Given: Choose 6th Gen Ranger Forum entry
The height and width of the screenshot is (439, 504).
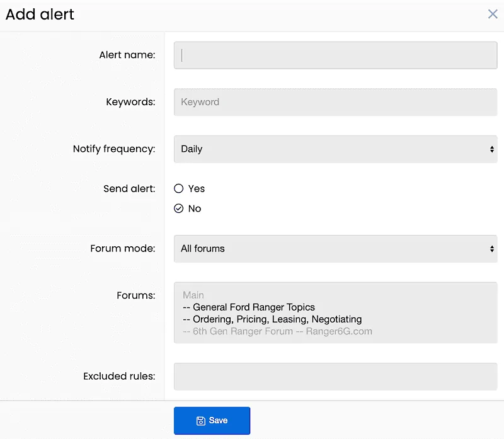Looking at the screenshot, I should click(x=277, y=331).
